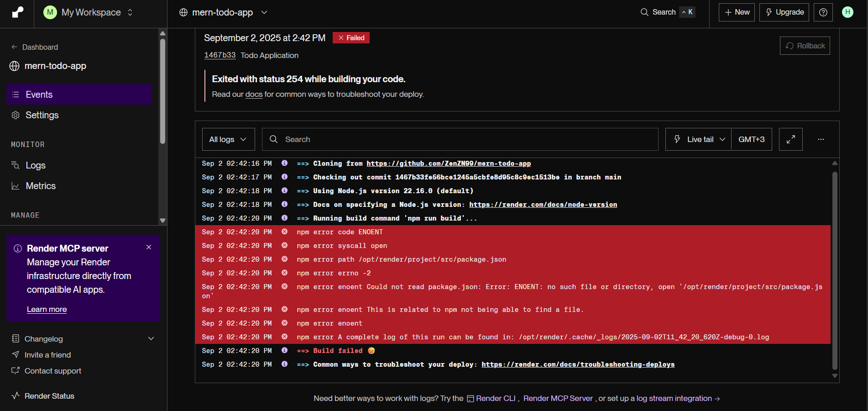Click the log Search input field
Screen dimensions: 868x411
pyautogui.click(x=460, y=139)
